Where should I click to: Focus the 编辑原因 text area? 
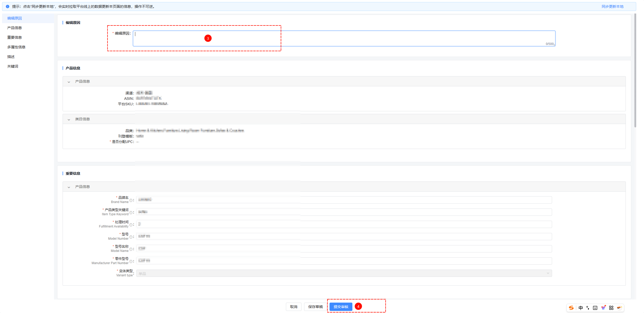(x=344, y=38)
